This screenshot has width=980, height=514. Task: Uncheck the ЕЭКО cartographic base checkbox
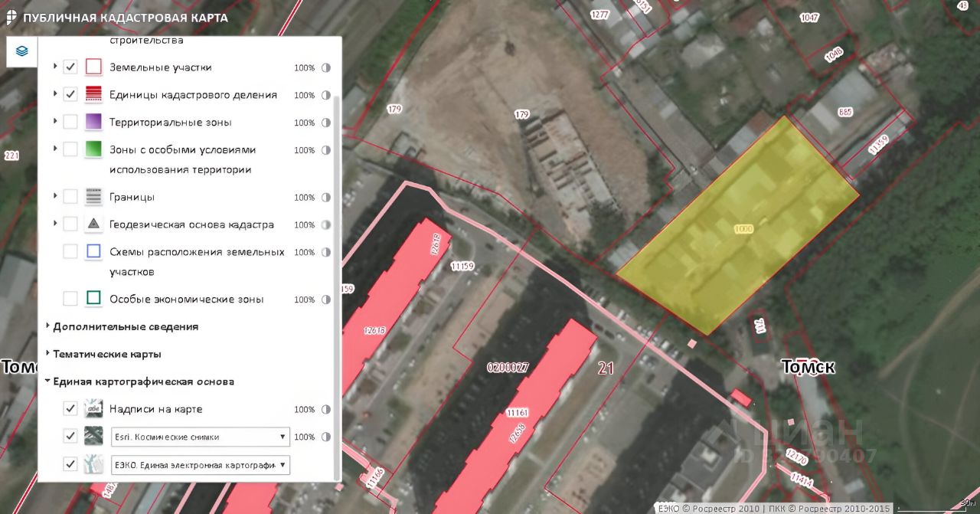pyautogui.click(x=70, y=464)
